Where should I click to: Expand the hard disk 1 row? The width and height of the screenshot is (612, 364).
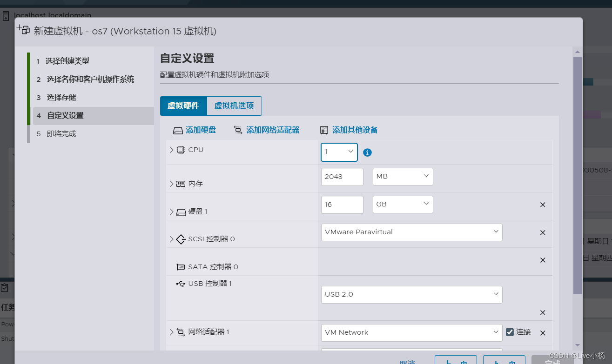tap(171, 212)
